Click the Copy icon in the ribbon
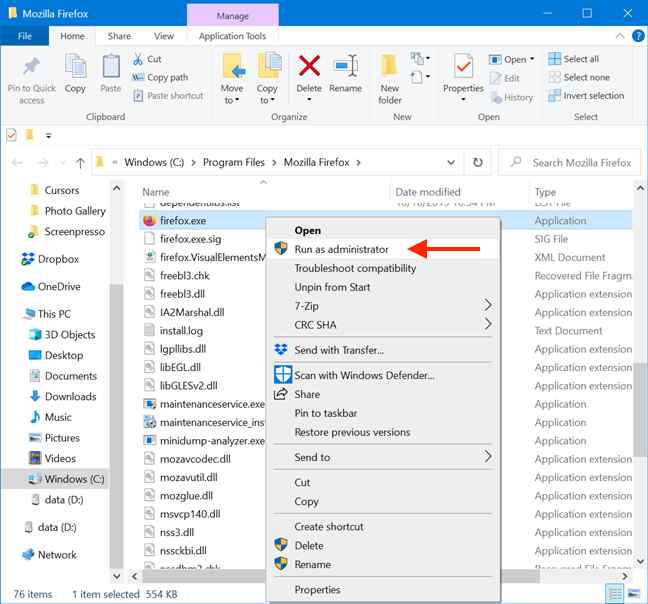 (x=75, y=68)
